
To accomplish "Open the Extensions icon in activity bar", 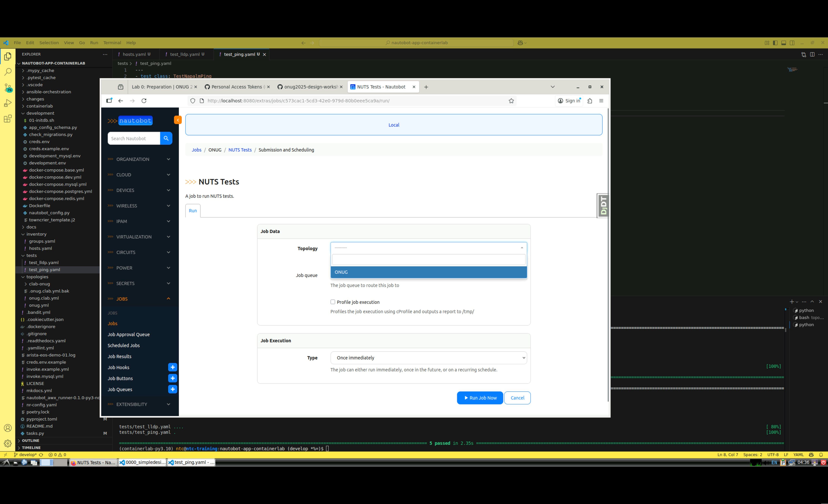I will pos(8,119).
